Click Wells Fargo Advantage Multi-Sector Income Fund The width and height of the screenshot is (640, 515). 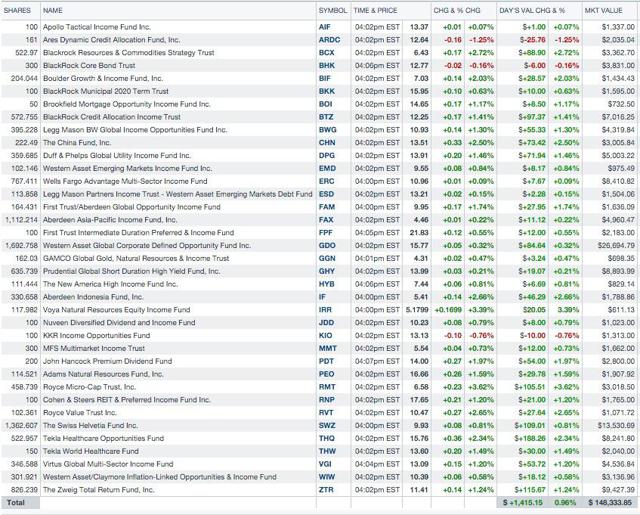tap(125, 181)
